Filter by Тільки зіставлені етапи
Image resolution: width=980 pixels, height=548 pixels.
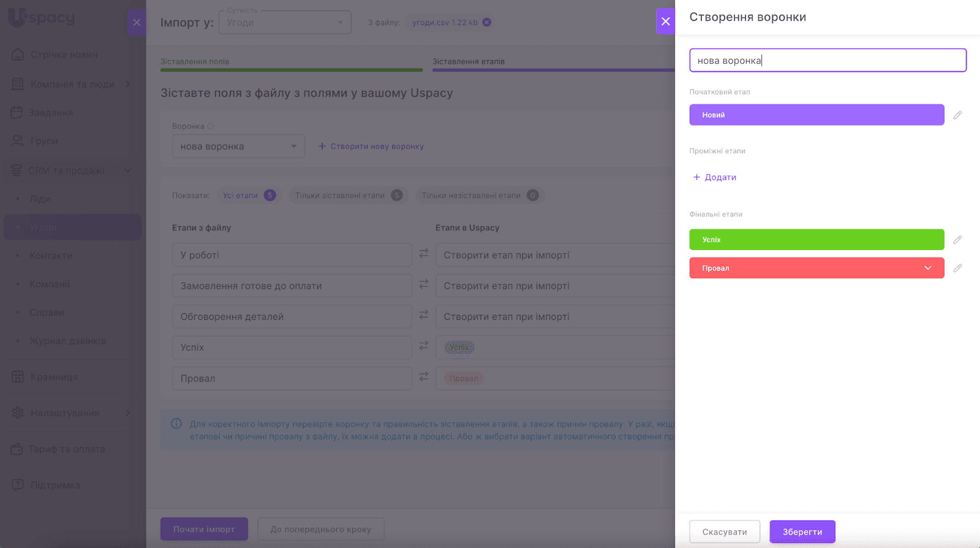349,196
